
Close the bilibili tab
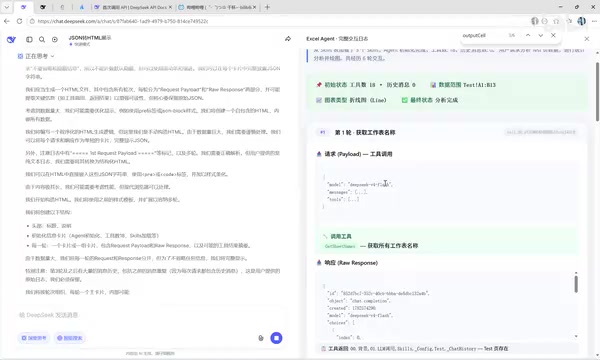[254, 7]
